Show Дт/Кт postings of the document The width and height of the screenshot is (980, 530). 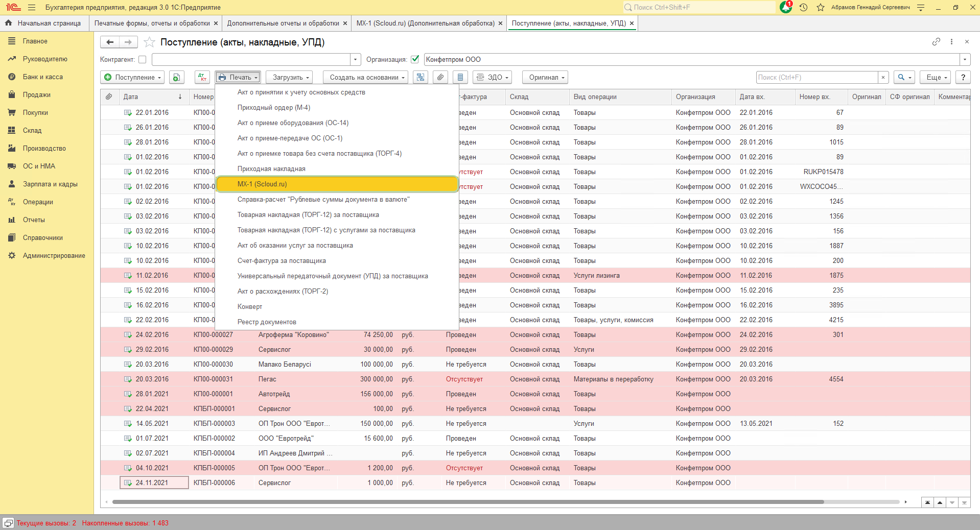[x=202, y=78]
